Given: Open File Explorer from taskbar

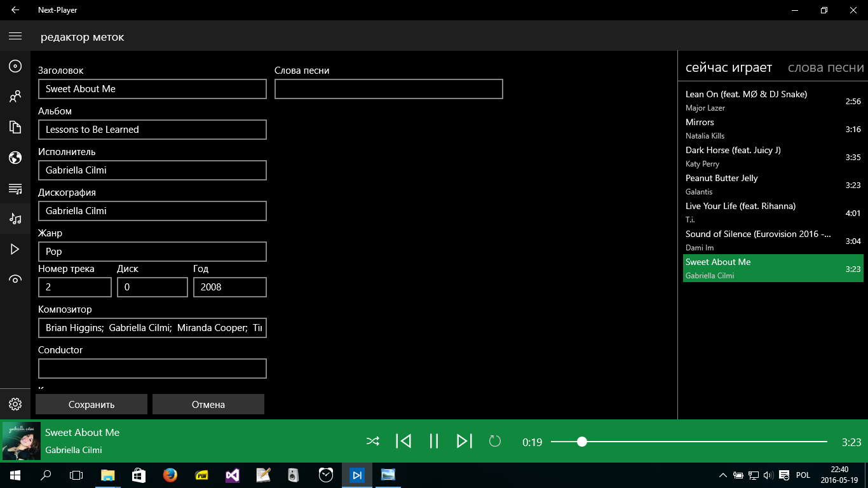Looking at the screenshot, I should 108,475.
